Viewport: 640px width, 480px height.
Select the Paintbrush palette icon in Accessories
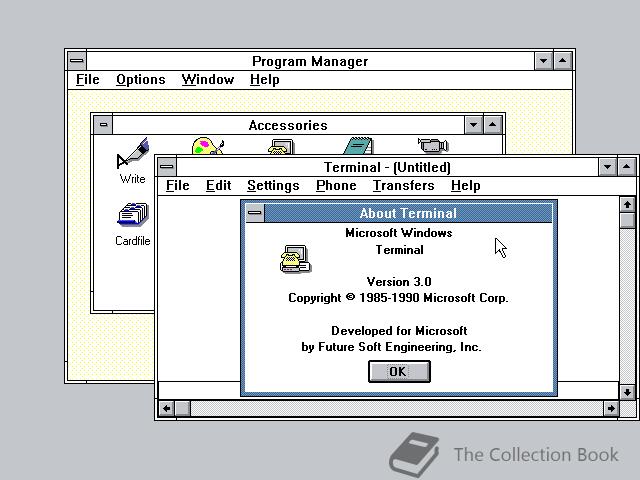tap(207, 146)
